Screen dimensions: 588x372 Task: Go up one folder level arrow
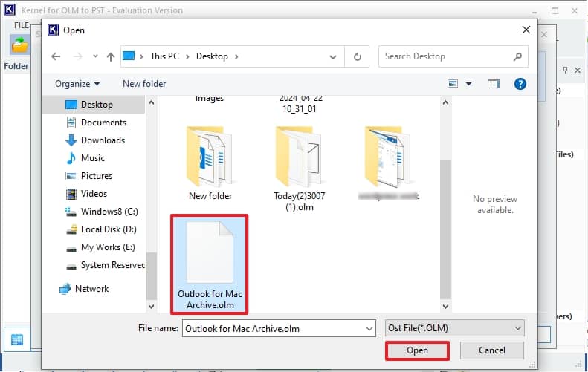[110, 56]
